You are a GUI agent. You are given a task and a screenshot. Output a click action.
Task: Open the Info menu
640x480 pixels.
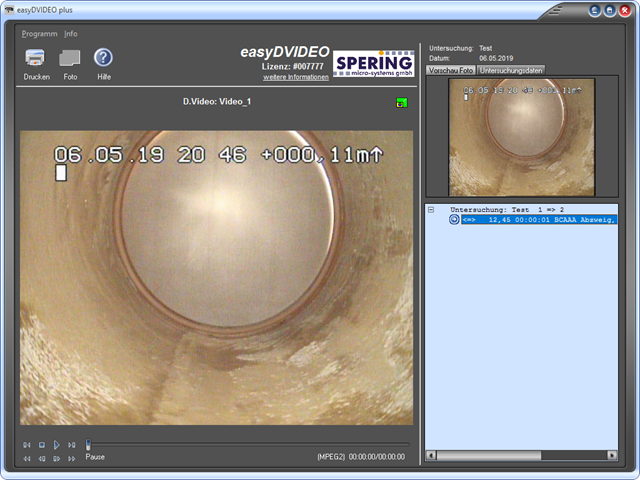tap(71, 34)
